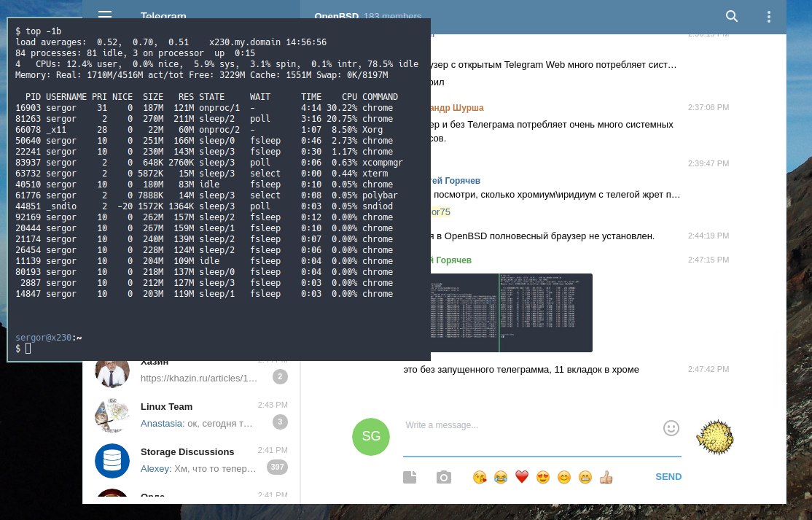Image resolution: width=812 pixels, height=520 pixels.
Task: Click the 397 unread badge
Action: pos(277,467)
